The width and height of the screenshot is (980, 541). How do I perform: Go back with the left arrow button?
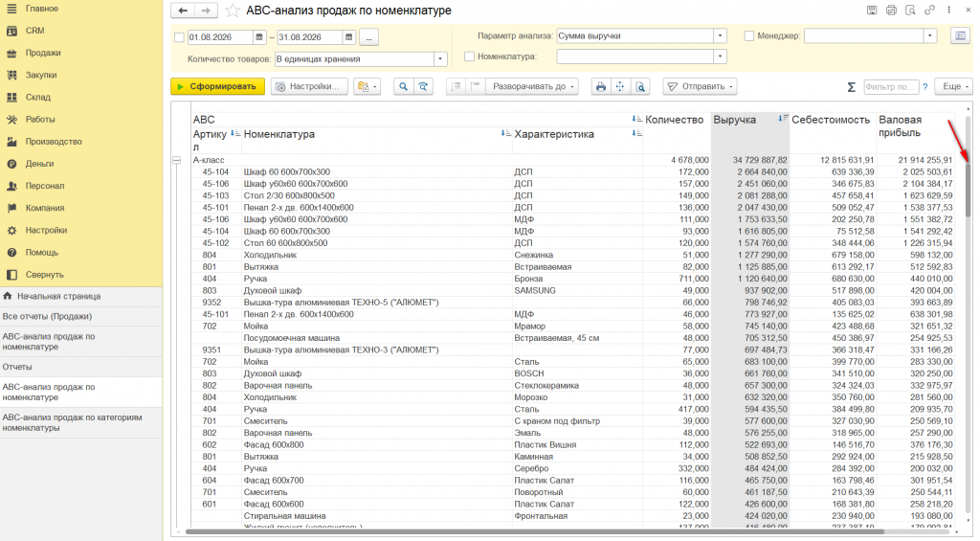183,11
